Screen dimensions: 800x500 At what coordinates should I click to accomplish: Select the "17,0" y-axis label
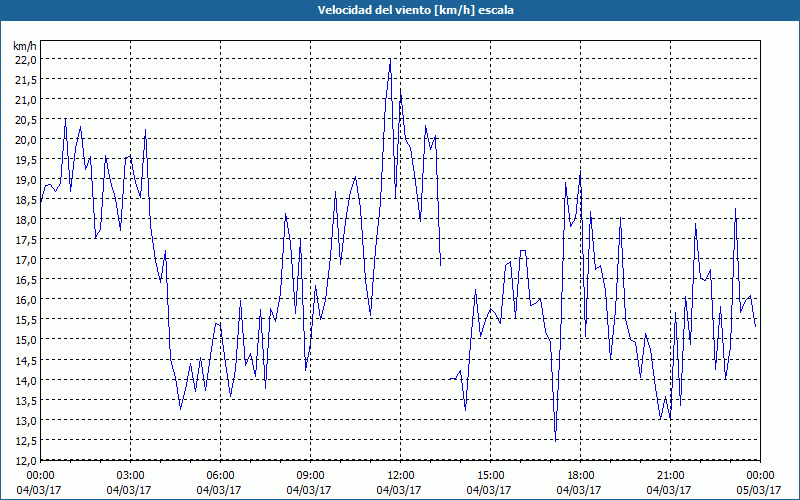click(x=26, y=260)
